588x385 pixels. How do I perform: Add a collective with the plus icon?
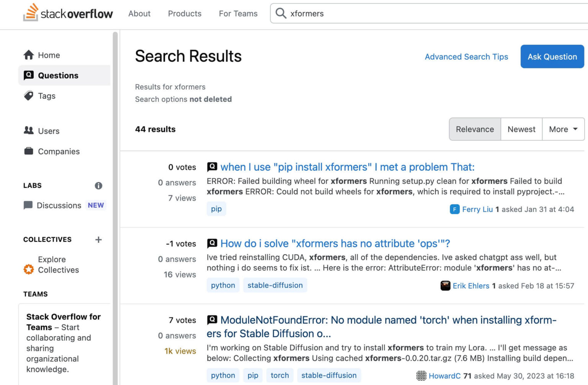98,240
